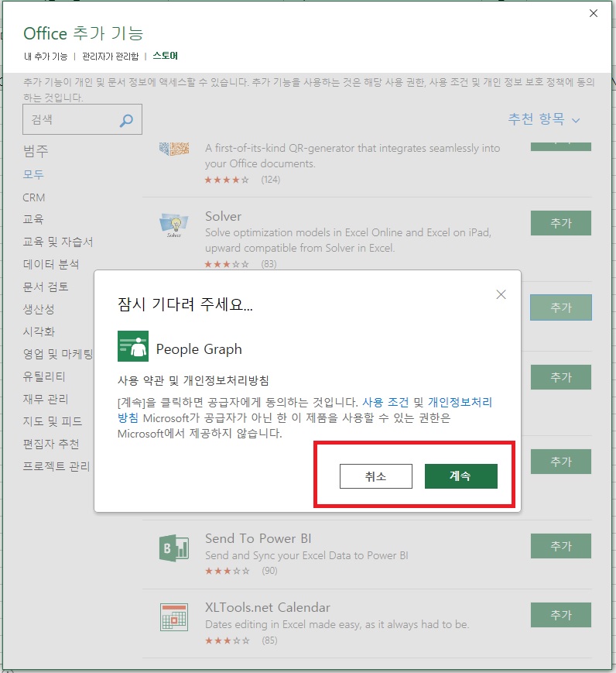Click the People Graph app icon
Viewport: 616px width, 673px height.
133,346
